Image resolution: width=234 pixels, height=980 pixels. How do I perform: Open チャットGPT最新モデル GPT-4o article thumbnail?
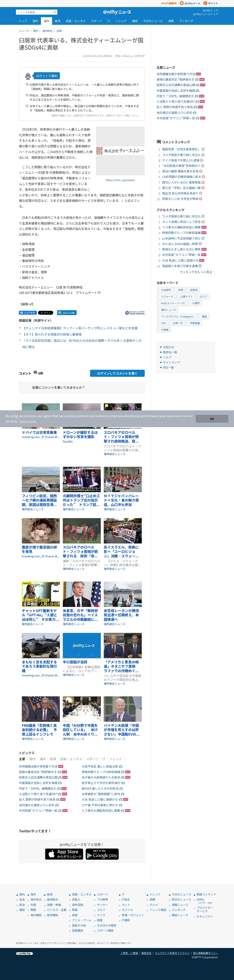point(41,594)
